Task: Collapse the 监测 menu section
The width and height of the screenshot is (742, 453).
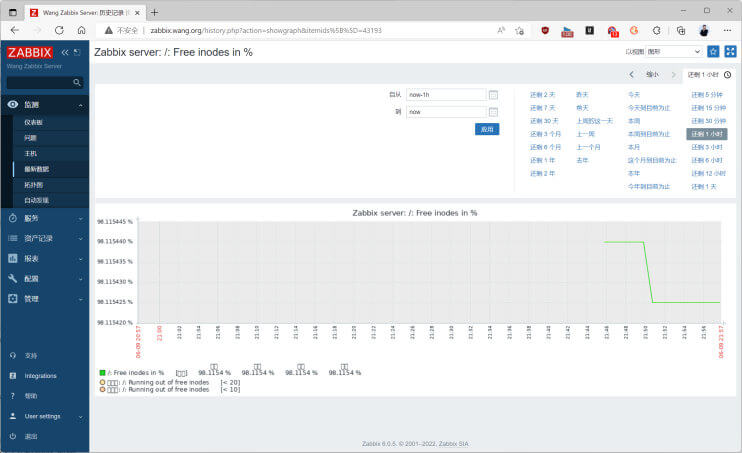Action: click(80, 105)
